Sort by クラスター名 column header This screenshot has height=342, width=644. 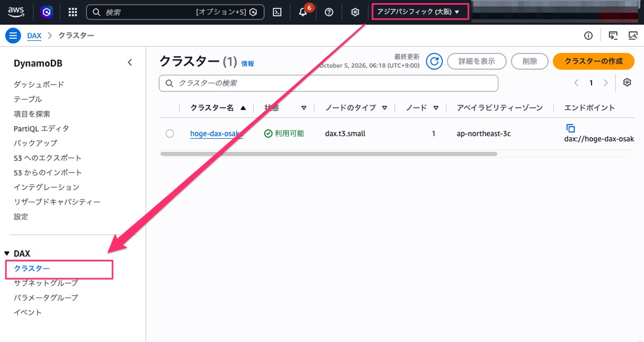click(218, 107)
